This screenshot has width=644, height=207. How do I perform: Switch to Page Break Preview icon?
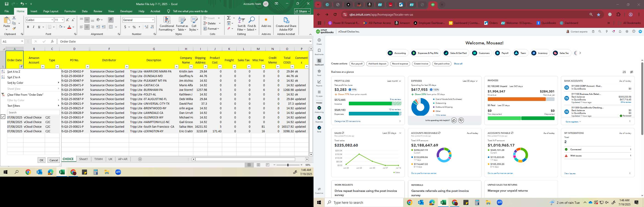pyautogui.click(x=268, y=165)
